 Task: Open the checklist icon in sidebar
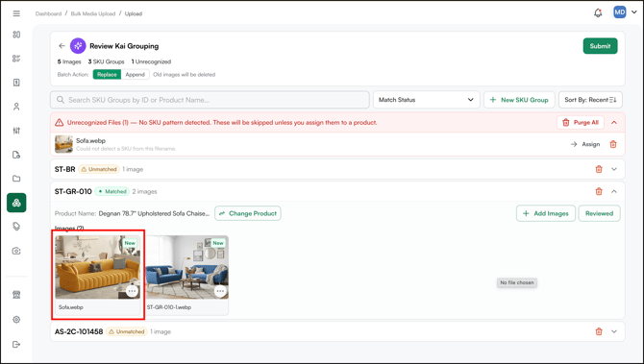[16, 59]
